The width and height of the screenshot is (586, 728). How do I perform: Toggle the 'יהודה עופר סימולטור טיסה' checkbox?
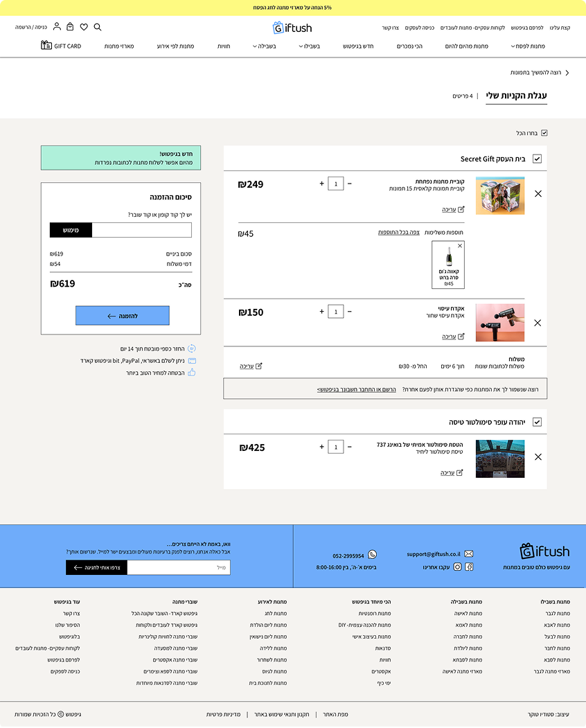pos(537,422)
